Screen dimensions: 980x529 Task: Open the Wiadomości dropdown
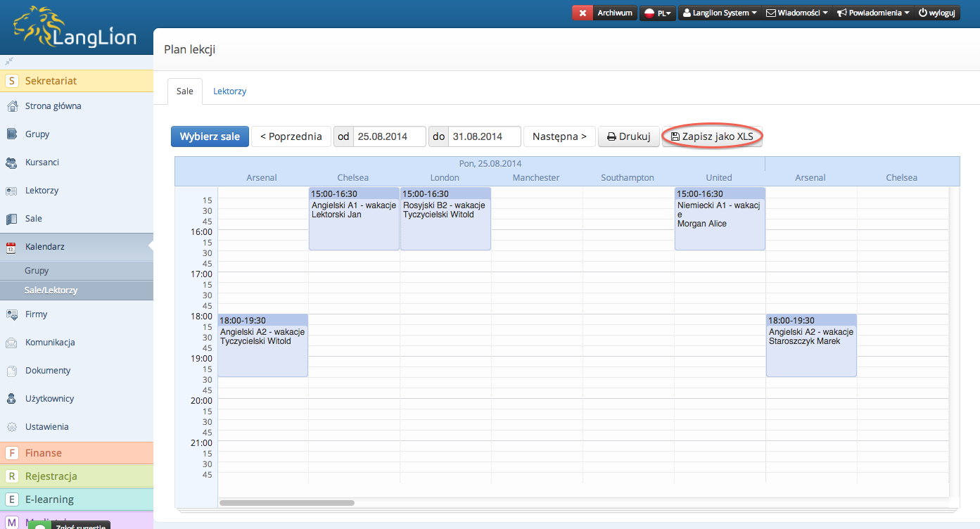796,13
